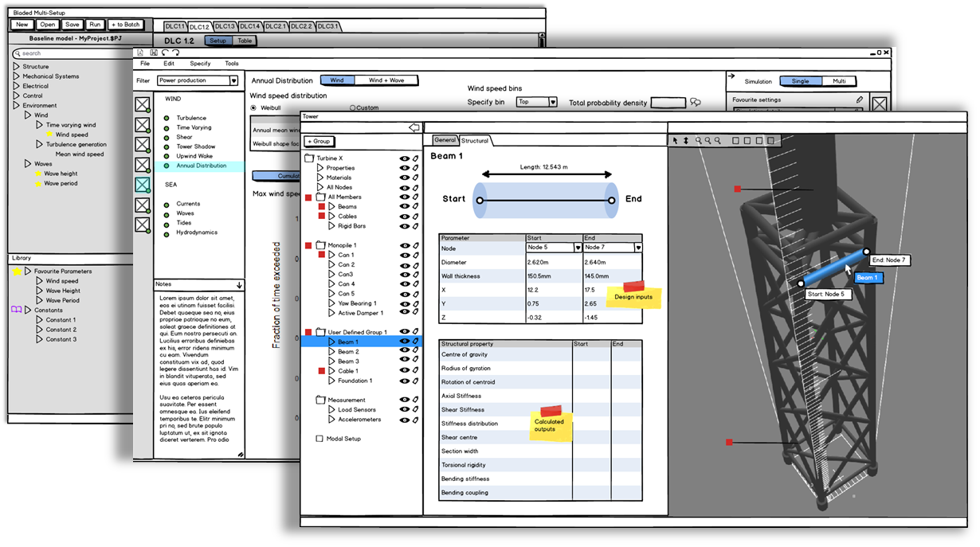Toggle visibility of Cables with eye icon
The height and width of the screenshot is (547, 980).
point(405,217)
